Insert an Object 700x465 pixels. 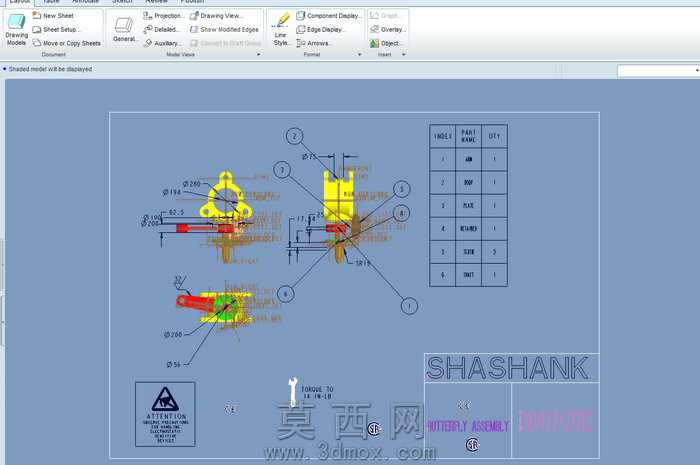(x=387, y=43)
